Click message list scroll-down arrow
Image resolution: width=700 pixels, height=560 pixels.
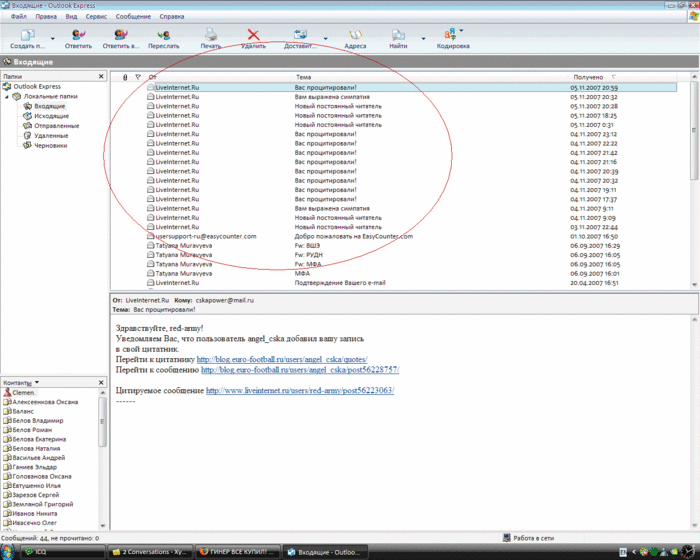point(694,284)
